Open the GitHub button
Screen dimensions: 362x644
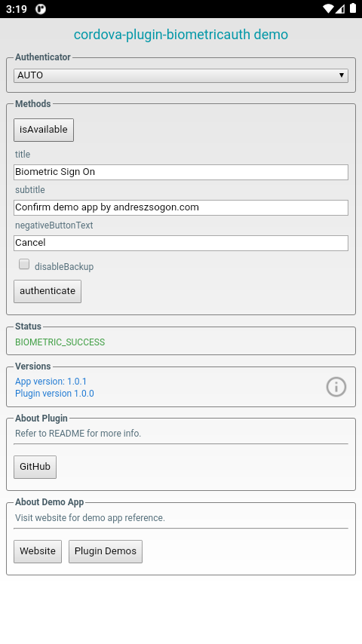[35, 467]
